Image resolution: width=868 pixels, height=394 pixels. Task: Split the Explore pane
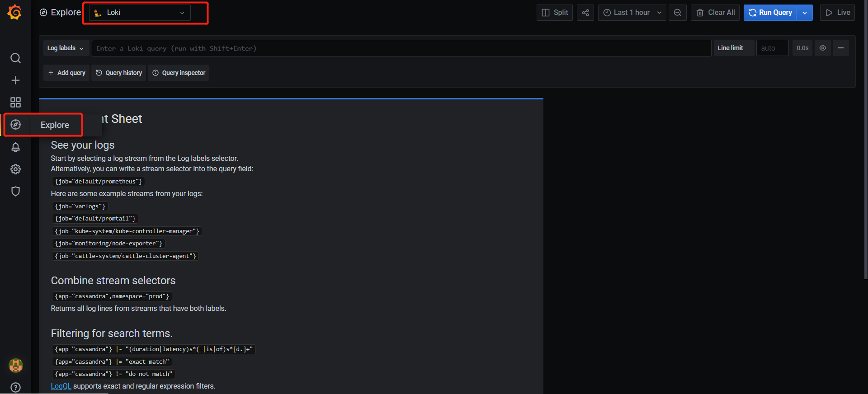coord(555,13)
